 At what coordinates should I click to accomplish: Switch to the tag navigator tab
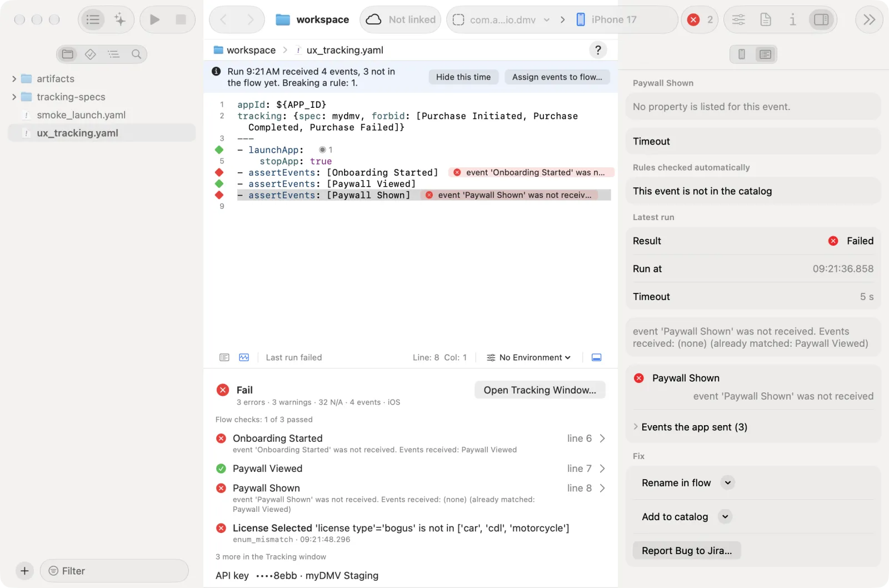tap(91, 54)
